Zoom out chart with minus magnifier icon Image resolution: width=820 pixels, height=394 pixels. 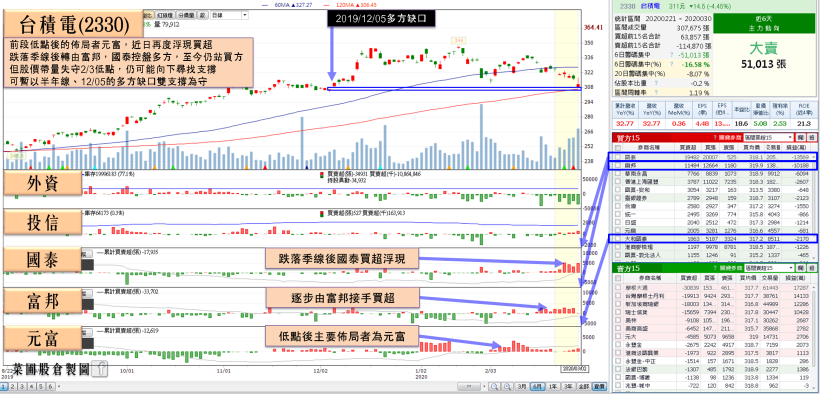pos(494,386)
